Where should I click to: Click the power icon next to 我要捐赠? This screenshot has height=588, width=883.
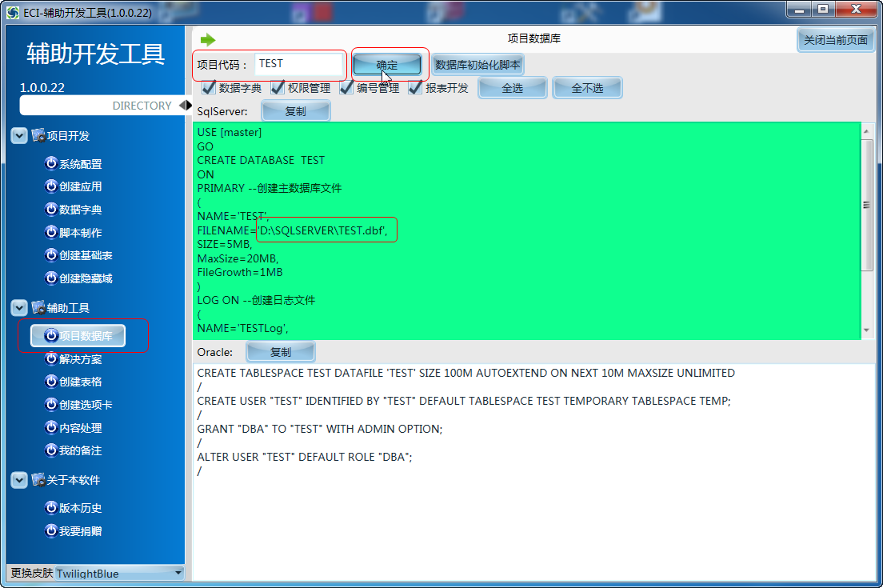click(51, 531)
